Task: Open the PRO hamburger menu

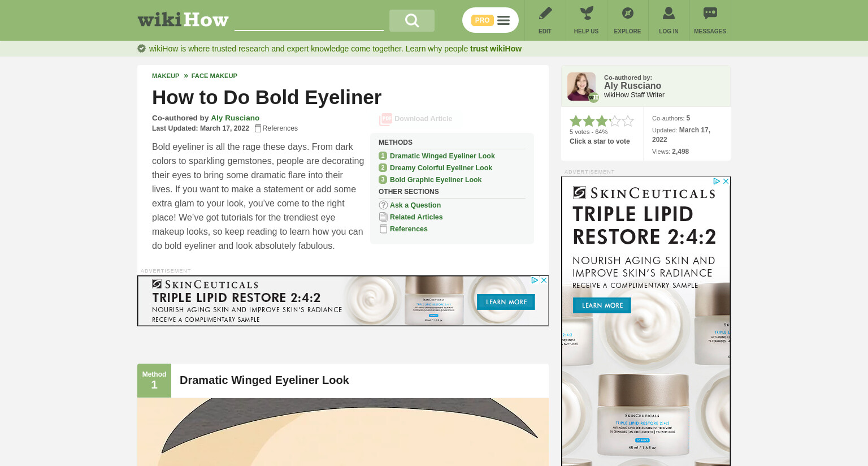Action: [491, 20]
